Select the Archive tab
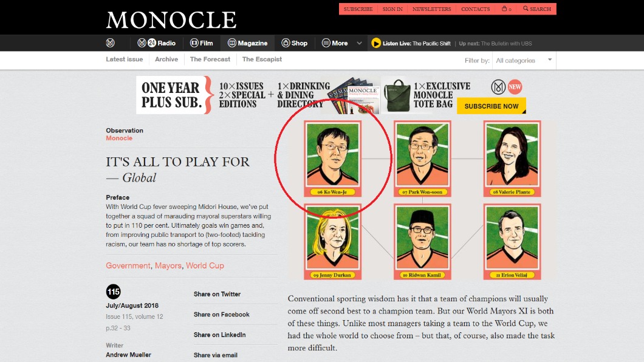Image resolution: width=644 pixels, height=362 pixels. (x=166, y=59)
